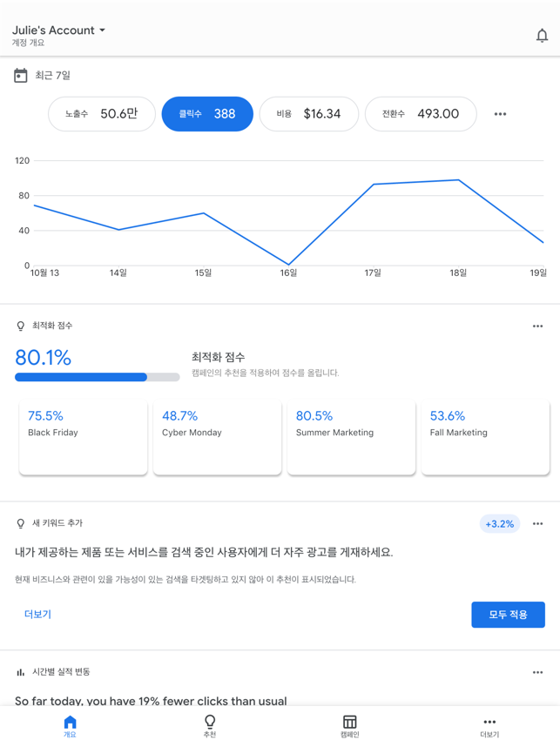Click the 새 키워드 추가 lightbulb icon
The width and height of the screenshot is (560, 747).
pos(21,523)
